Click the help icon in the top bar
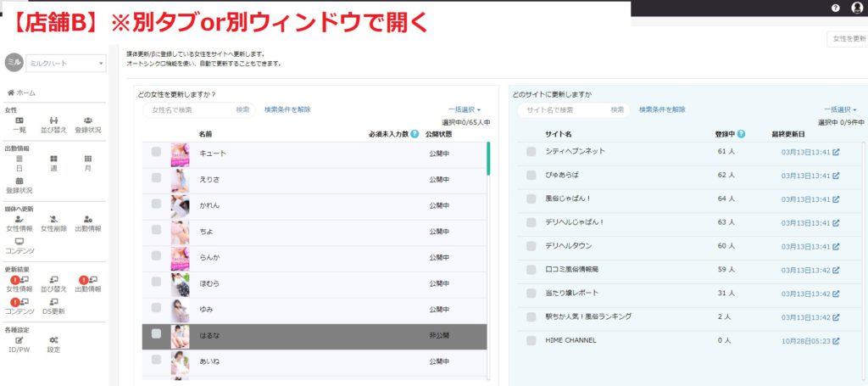Screen dimensions: 868x386 coord(835,8)
